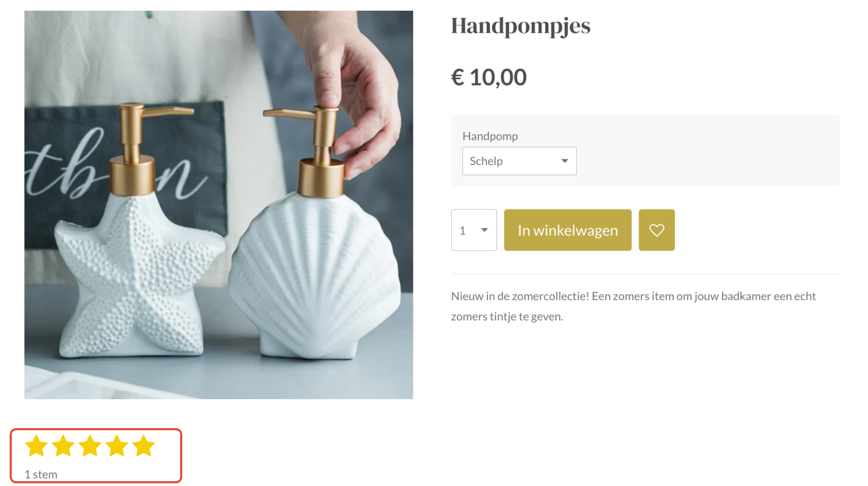Click the arrow in the Schelp combo box
This screenshot has height=486, width=868.
[564, 161]
